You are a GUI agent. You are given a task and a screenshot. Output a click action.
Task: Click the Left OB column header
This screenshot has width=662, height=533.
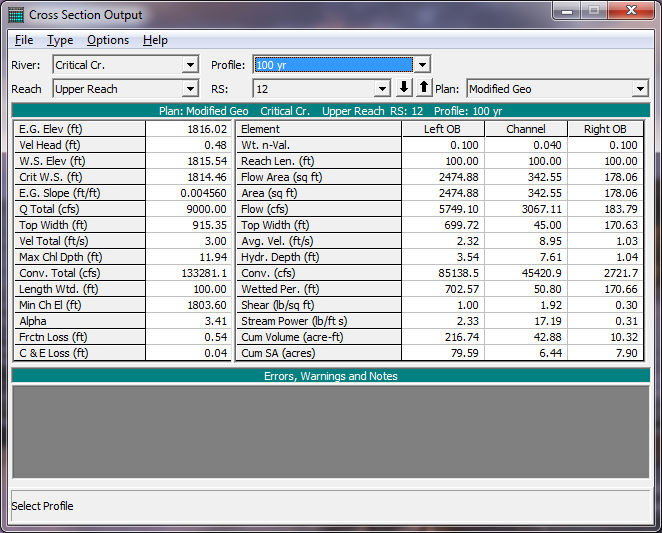tap(443, 129)
